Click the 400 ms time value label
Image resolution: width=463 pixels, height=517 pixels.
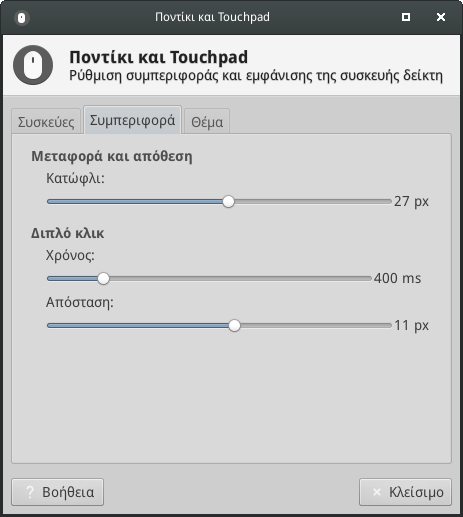[397, 278]
